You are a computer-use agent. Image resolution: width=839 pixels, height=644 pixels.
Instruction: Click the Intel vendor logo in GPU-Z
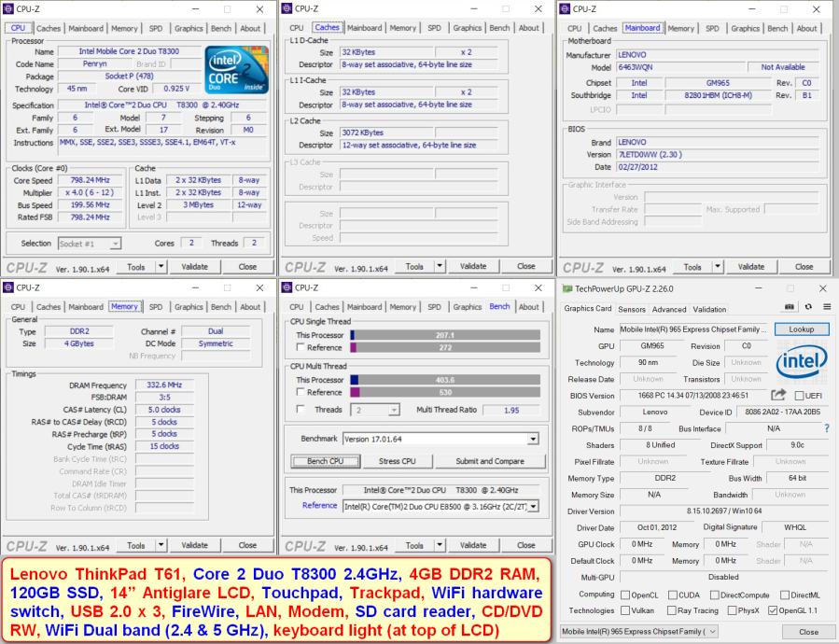802,362
